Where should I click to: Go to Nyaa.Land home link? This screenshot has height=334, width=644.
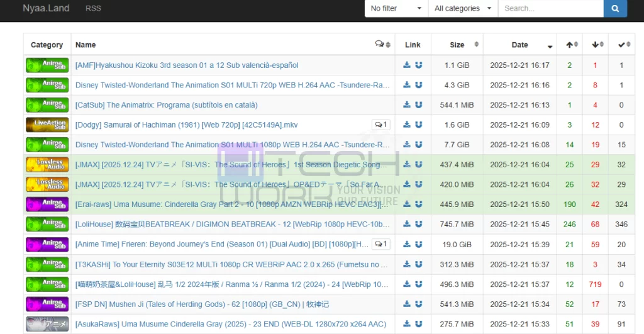[x=46, y=8]
